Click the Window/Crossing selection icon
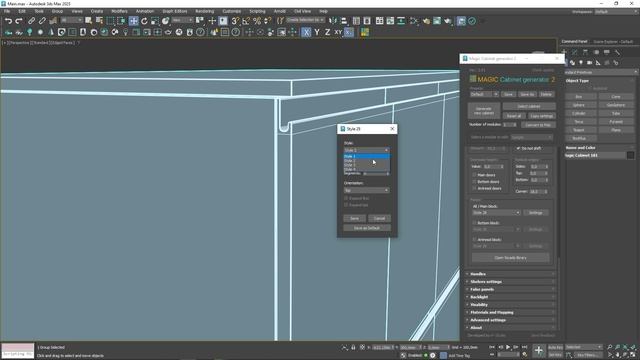The width and height of the screenshot is (640, 360). (121, 21)
